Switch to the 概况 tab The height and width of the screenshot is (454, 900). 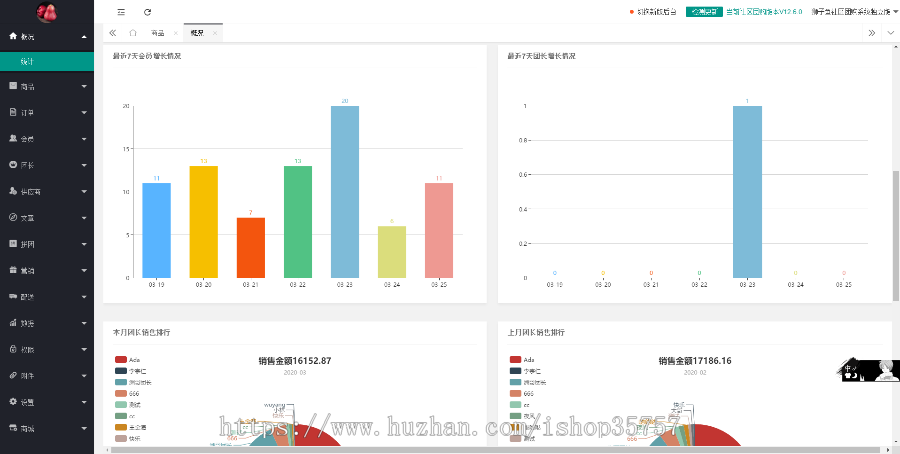coord(197,33)
